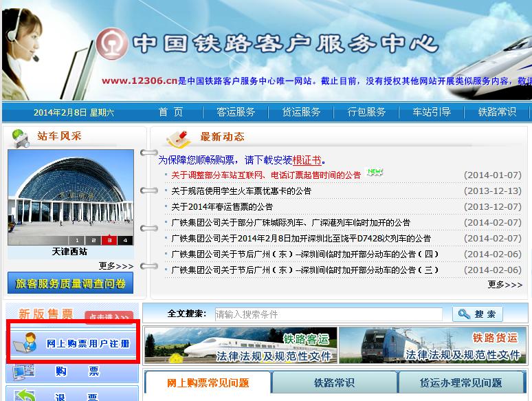532x401 pixels.
Task: Click the 天津西站 caption
Action: (69, 252)
